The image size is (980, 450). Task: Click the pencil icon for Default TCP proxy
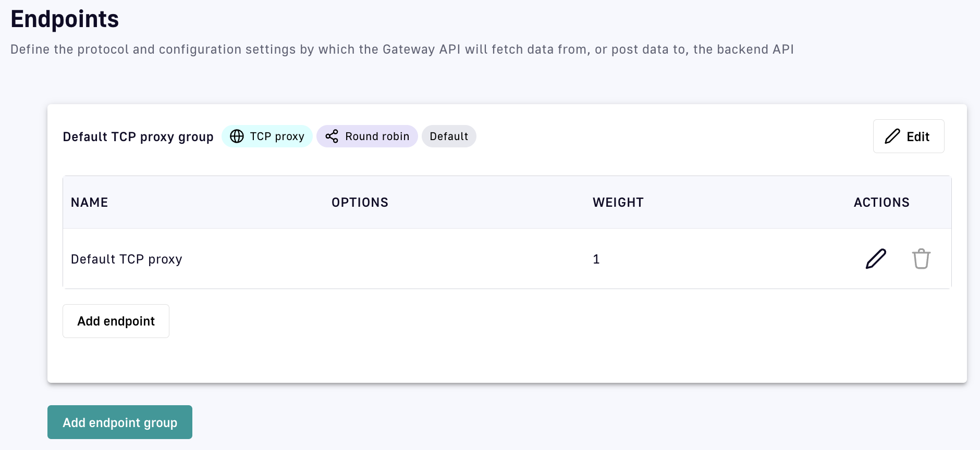[x=876, y=259]
